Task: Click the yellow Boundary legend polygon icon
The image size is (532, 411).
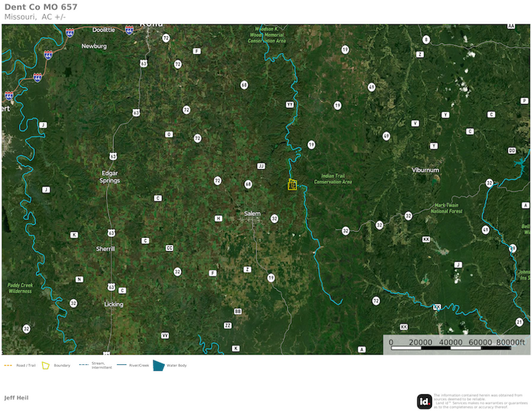Action: (45, 366)
